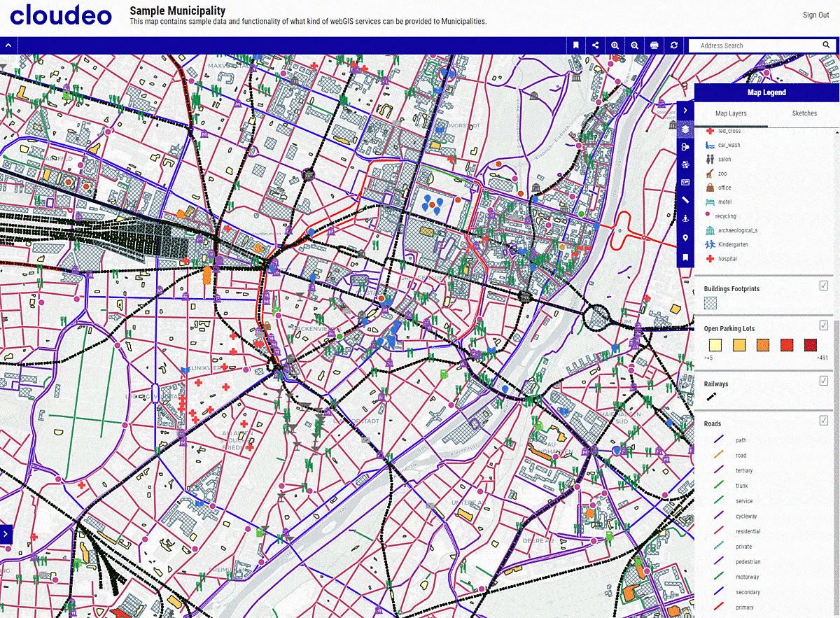Click the red_cross legend icon
Screen dimensions: 840x618
coord(710,131)
